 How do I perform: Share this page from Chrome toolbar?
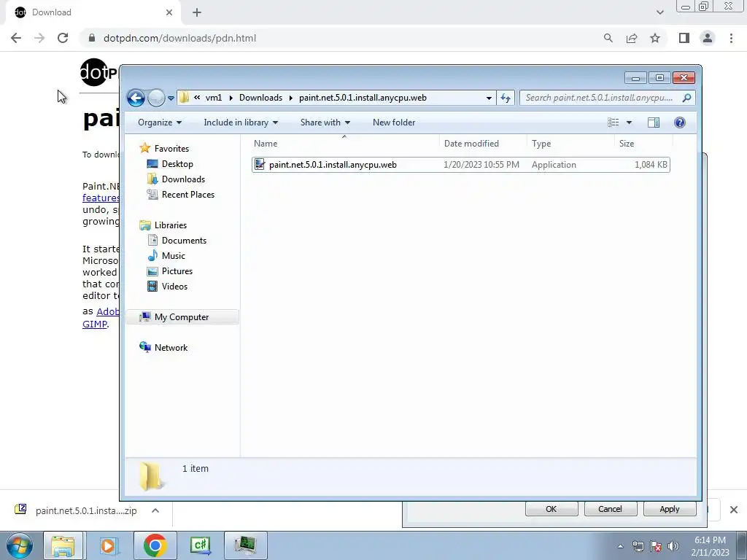[x=632, y=38]
